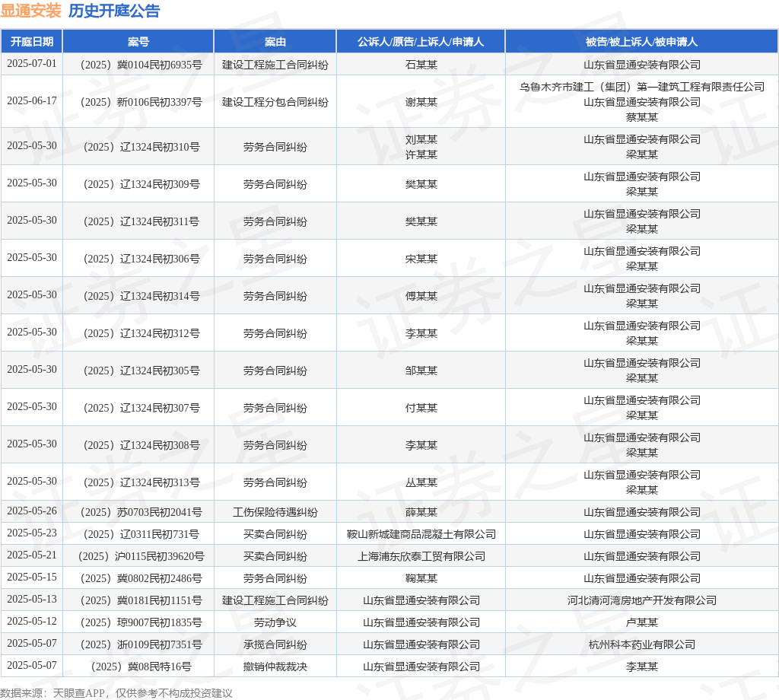Click the 历史开庭公告 heading
The image size is (779, 700).
click(114, 11)
